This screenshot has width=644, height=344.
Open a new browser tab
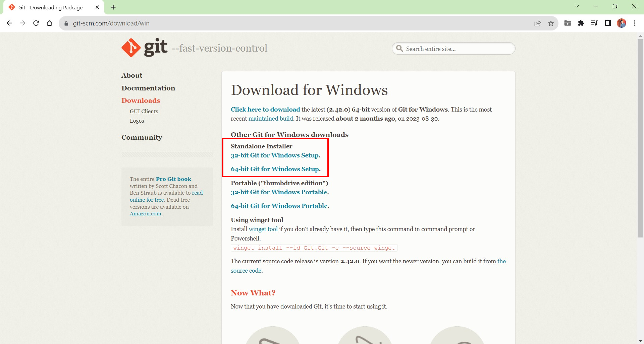[113, 7]
